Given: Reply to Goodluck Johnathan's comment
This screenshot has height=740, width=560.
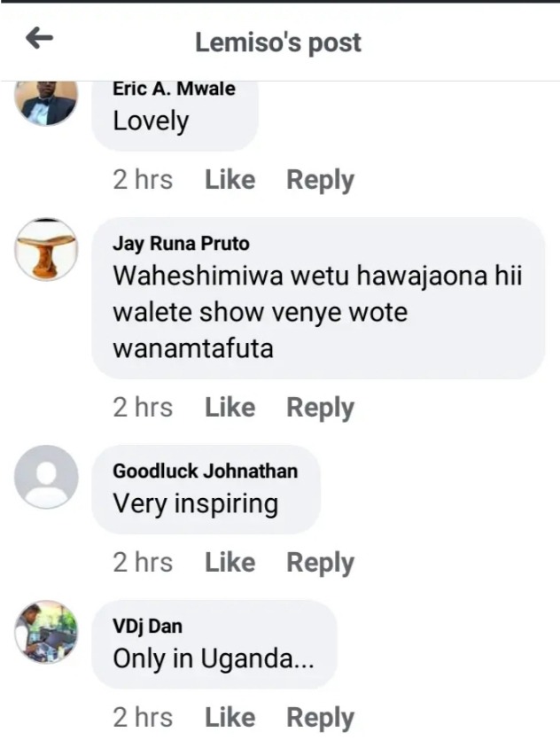Looking at the screenshot, I should click(x=321, y=564).
